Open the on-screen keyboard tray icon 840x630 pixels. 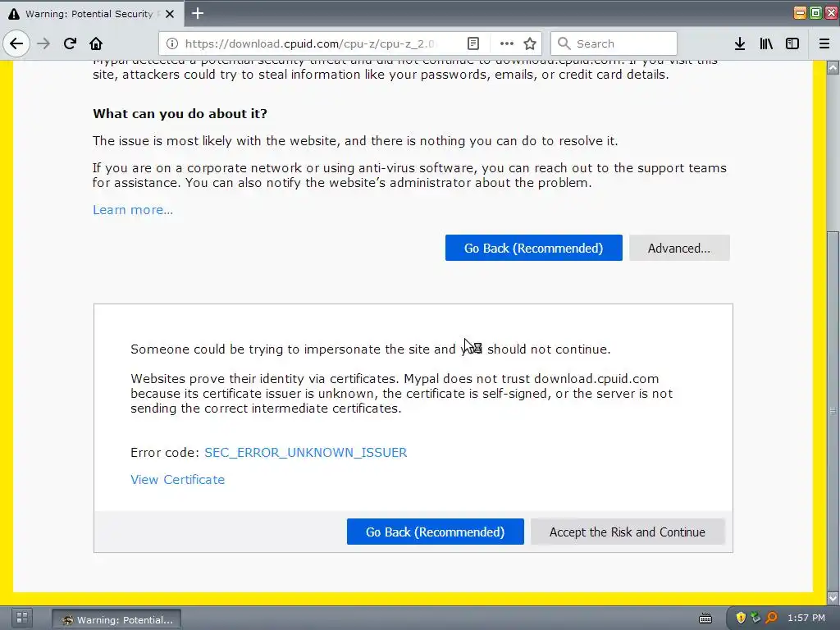705,619
